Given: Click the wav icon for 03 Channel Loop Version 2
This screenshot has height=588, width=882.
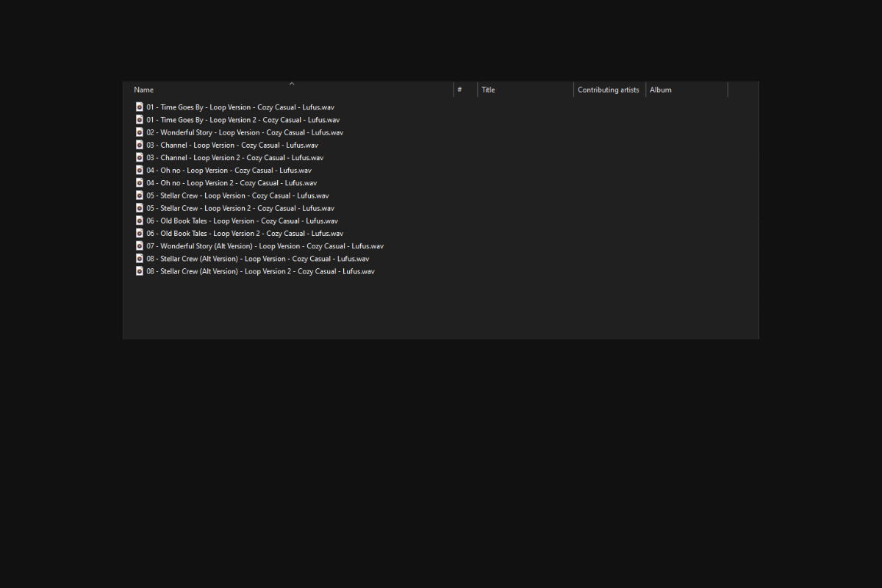Looking at the screenshot, I should (139, 157).
